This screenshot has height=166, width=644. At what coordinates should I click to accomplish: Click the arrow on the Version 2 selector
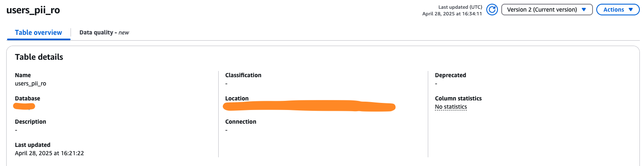pos(584,10)
